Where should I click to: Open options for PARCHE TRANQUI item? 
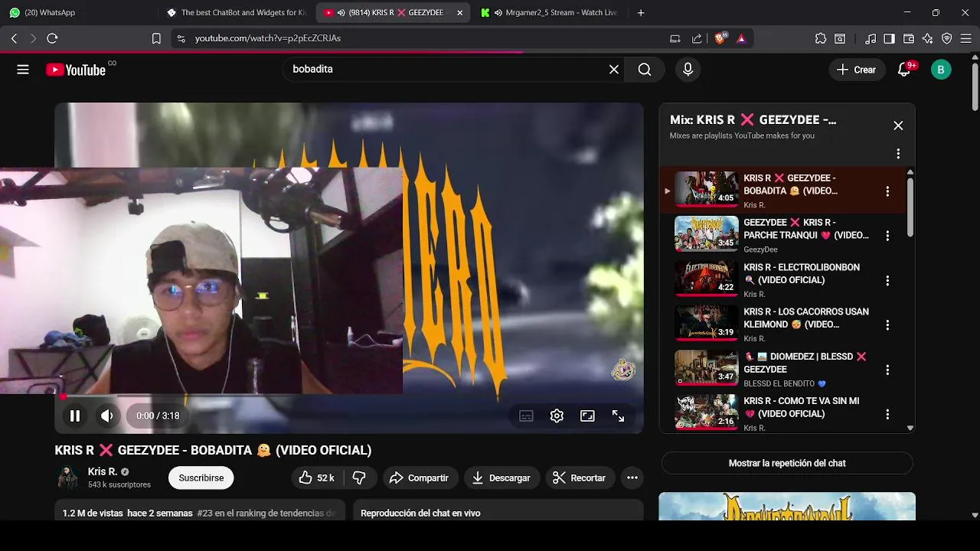887,236
